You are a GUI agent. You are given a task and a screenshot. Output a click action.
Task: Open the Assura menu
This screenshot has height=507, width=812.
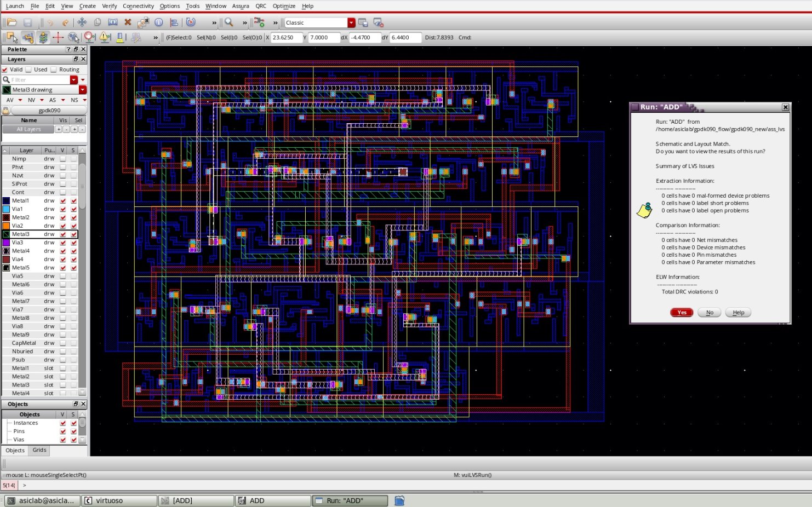240,6
